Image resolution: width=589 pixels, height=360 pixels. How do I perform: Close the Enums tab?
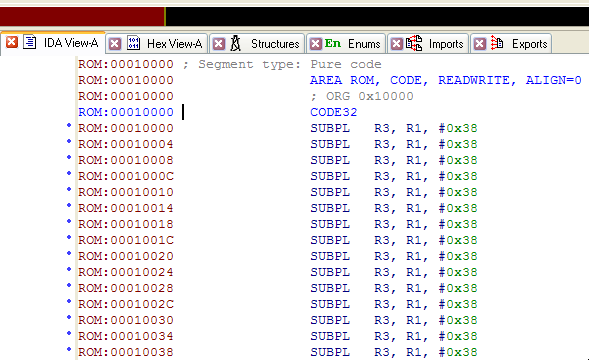pyautogui.click(x=316, y=44)
